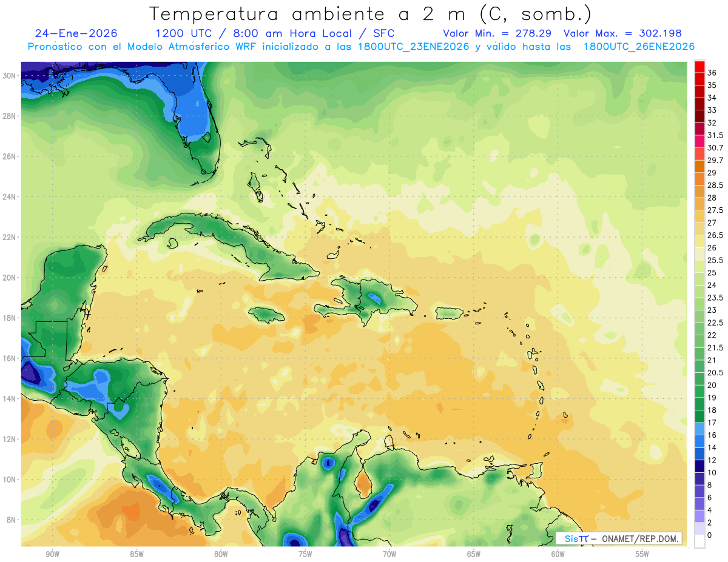Click legend swatch between 4 and 6

pos(699,504)
